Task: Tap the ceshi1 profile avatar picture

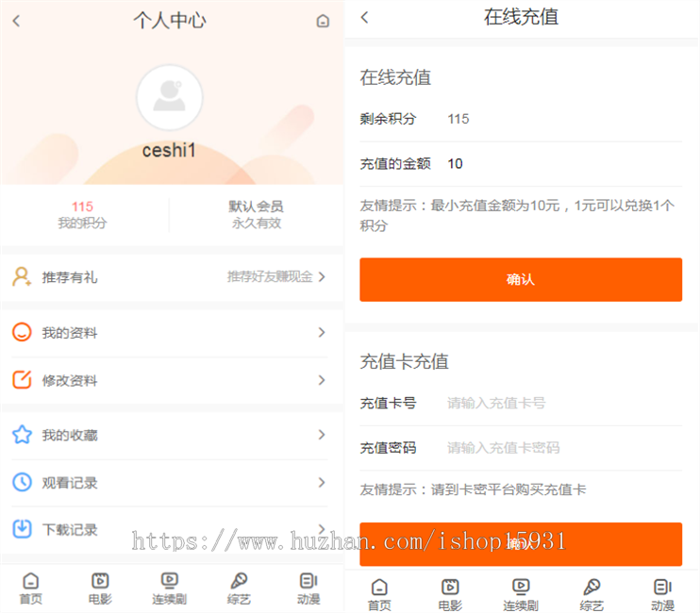Action: (170, 97)
